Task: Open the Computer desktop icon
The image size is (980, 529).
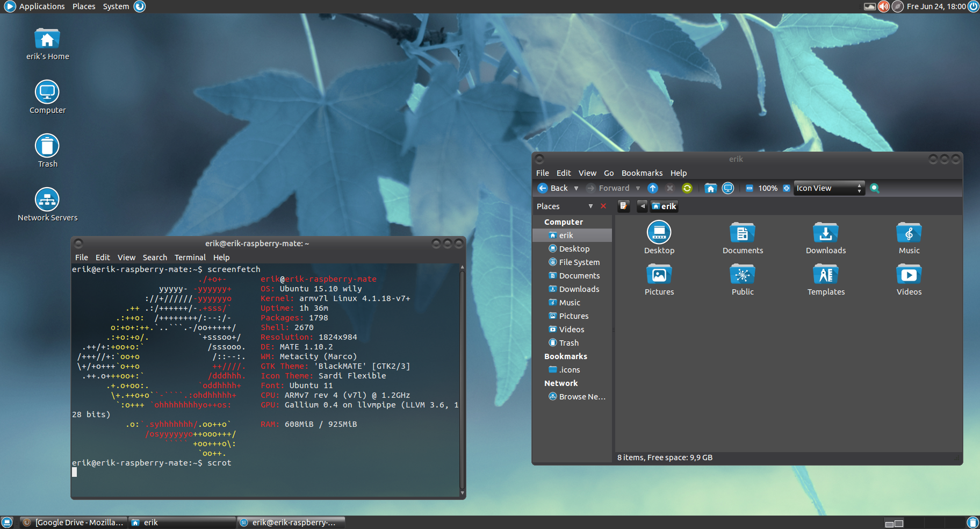Action: coord(47,97)
